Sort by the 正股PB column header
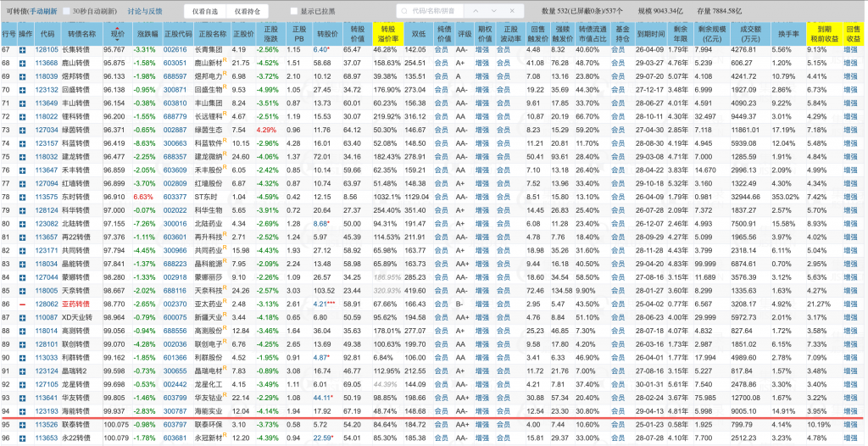The width and height of the screenshot is (868, 446). (299, 34)
